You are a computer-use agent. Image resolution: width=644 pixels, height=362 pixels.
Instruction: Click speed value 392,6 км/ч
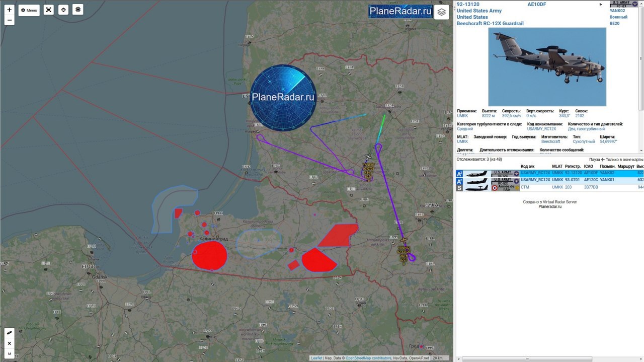(512, 116)
